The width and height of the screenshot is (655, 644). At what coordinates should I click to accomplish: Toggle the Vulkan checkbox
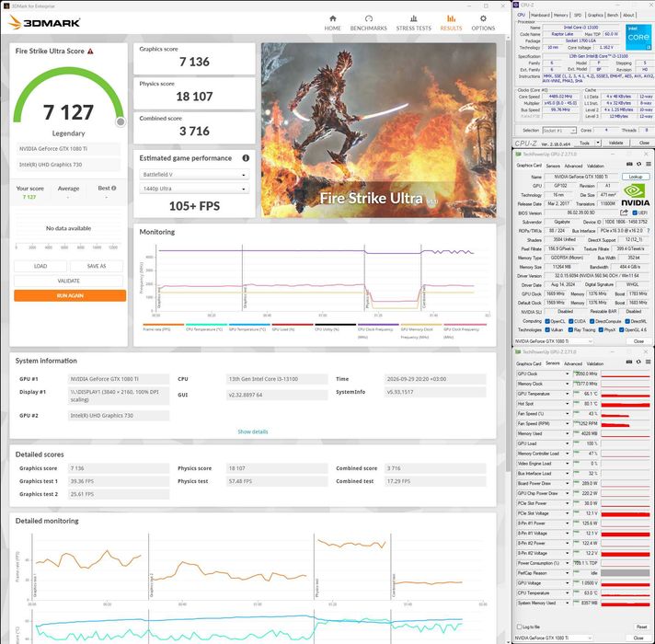(x=547, y=330)
